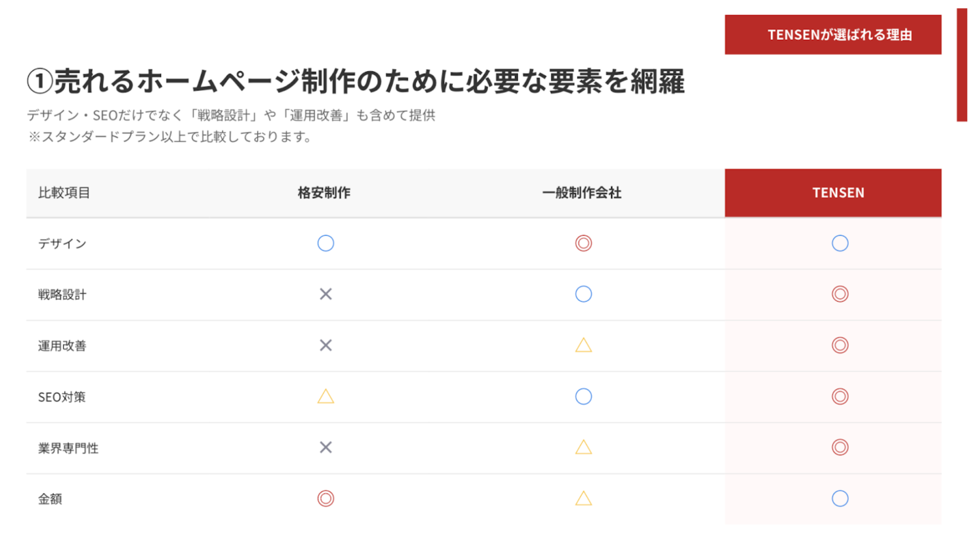
Task: Click the 運用改善 row label
Action: point(62,346)
